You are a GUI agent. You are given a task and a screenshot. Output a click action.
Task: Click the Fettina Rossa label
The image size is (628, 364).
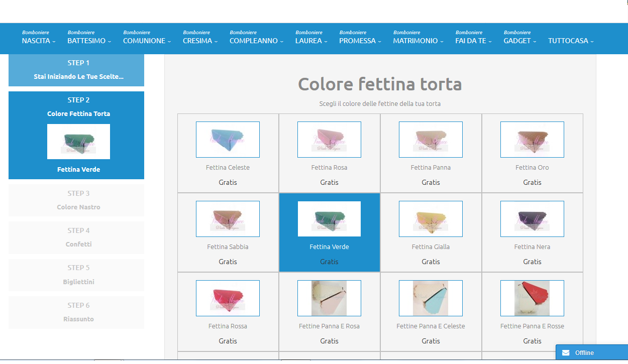pos(228,326)
